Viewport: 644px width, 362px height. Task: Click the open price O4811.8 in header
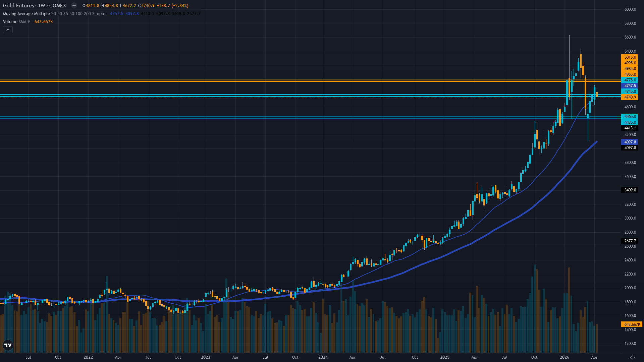[x=91, y=6]
